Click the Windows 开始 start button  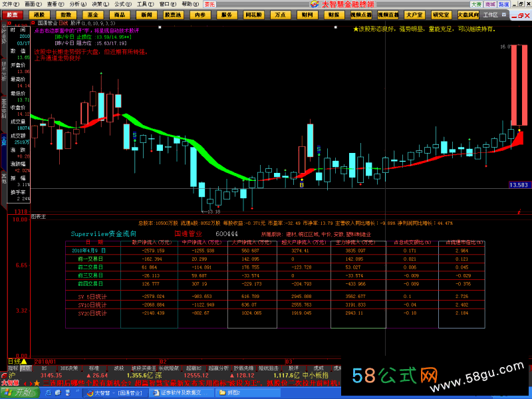(x=19, y=392)
